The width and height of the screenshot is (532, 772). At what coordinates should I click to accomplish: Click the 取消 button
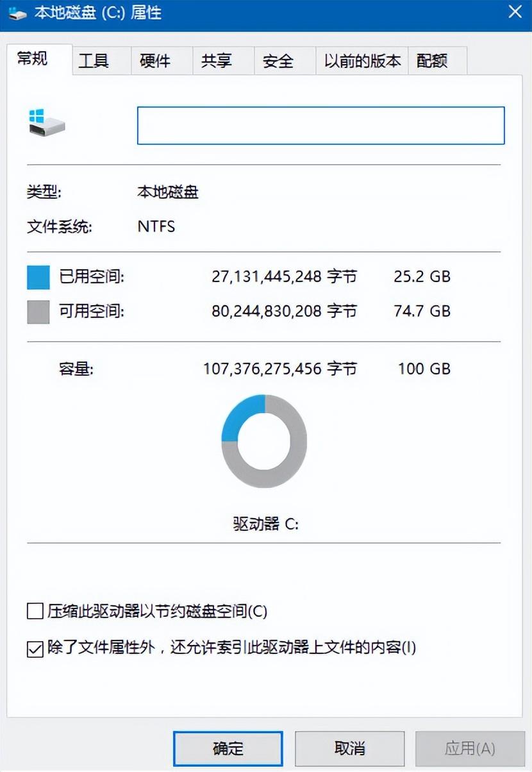[349, 748]
